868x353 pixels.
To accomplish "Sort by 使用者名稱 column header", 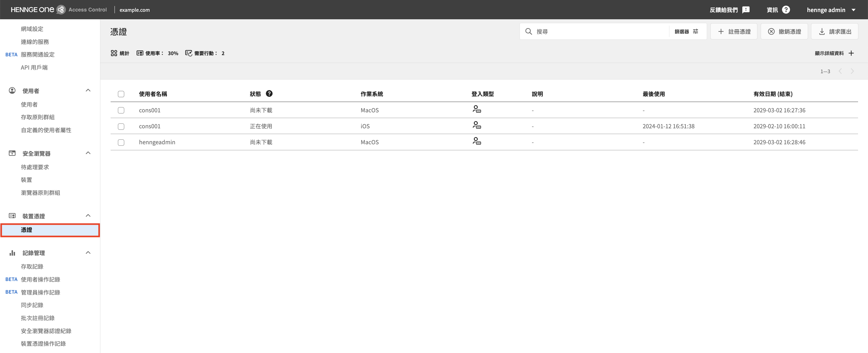I will (153, 94).
